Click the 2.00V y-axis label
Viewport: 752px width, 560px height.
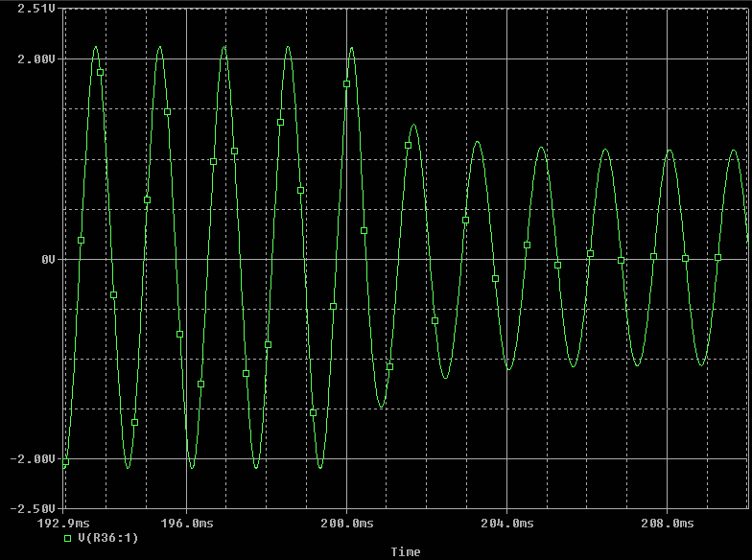tap(36, 59)
